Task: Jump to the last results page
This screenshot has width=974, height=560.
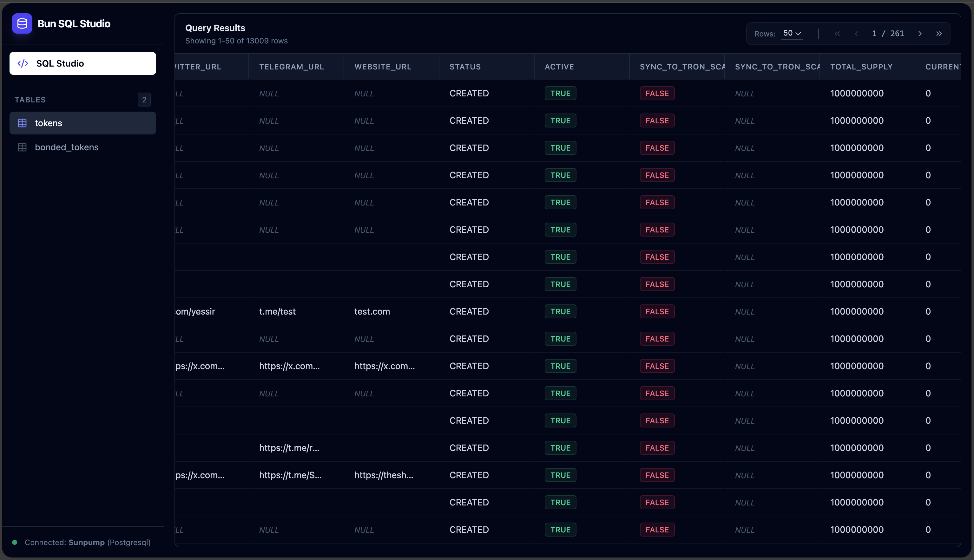Action: click(939, 34)
